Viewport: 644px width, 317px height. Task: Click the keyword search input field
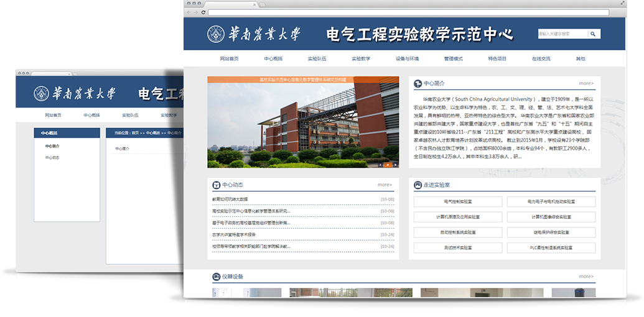[562, 34]
